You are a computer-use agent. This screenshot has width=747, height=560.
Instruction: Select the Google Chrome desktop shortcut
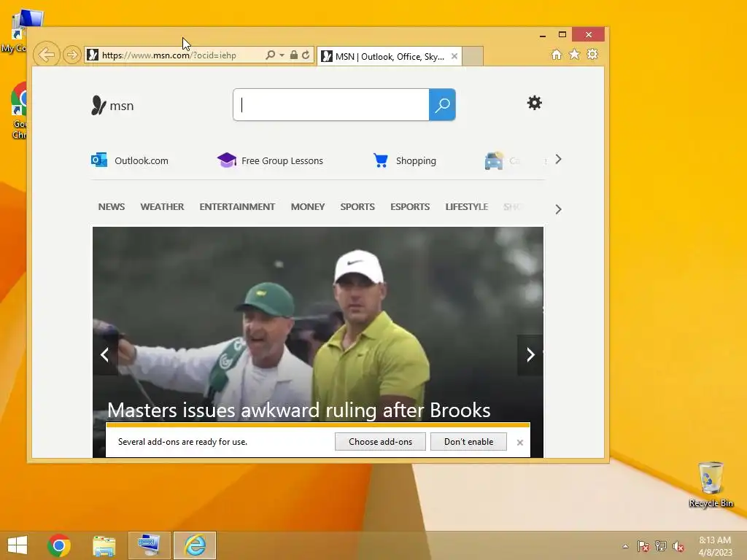(x=18, y=111)
